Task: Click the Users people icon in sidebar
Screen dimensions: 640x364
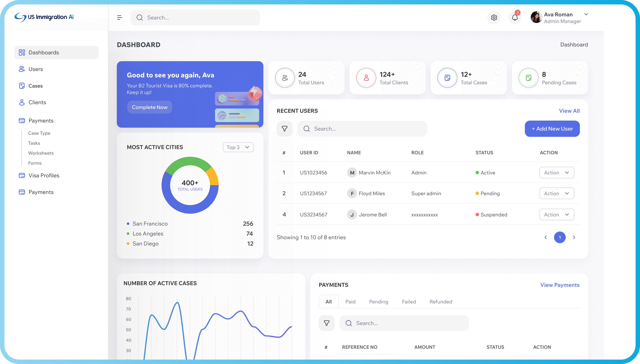Action: click(x=22, y=69)
